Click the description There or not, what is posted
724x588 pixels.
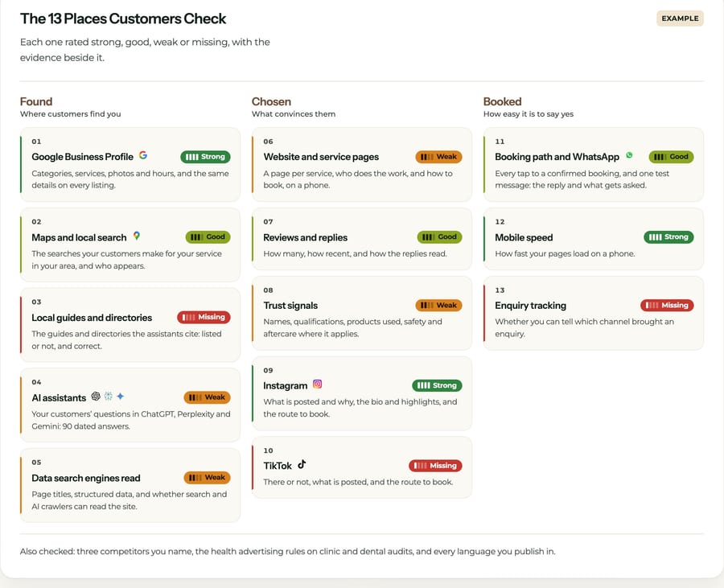358,482
